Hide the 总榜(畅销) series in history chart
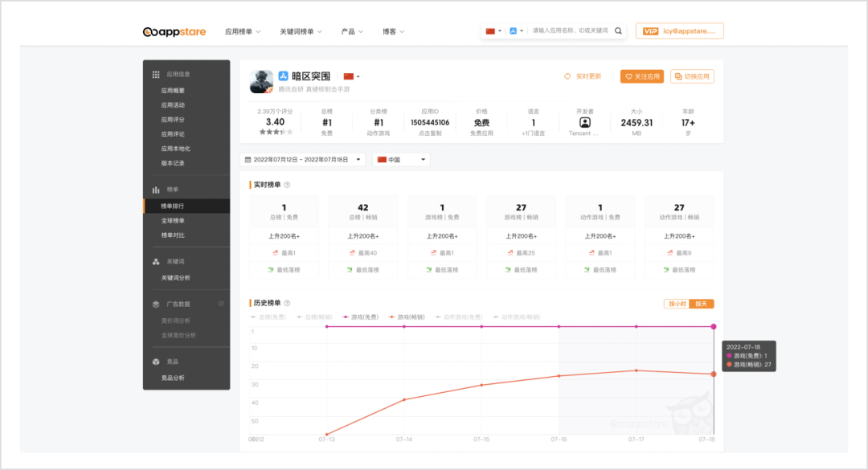The image size is (868, 470). coord(319,317)
